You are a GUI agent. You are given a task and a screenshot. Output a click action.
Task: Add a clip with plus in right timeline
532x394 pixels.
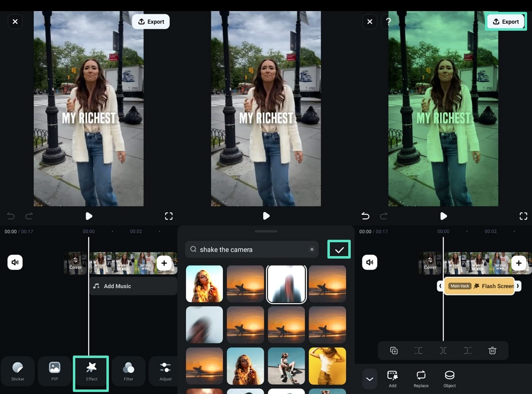coord(518,263)
